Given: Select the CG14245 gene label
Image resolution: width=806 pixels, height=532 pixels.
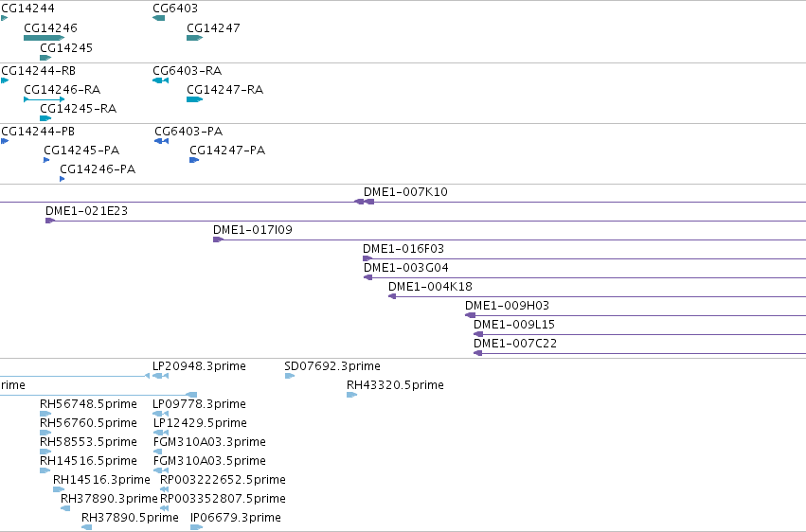Looking at the screenshot, I should [x=66, y=47].
